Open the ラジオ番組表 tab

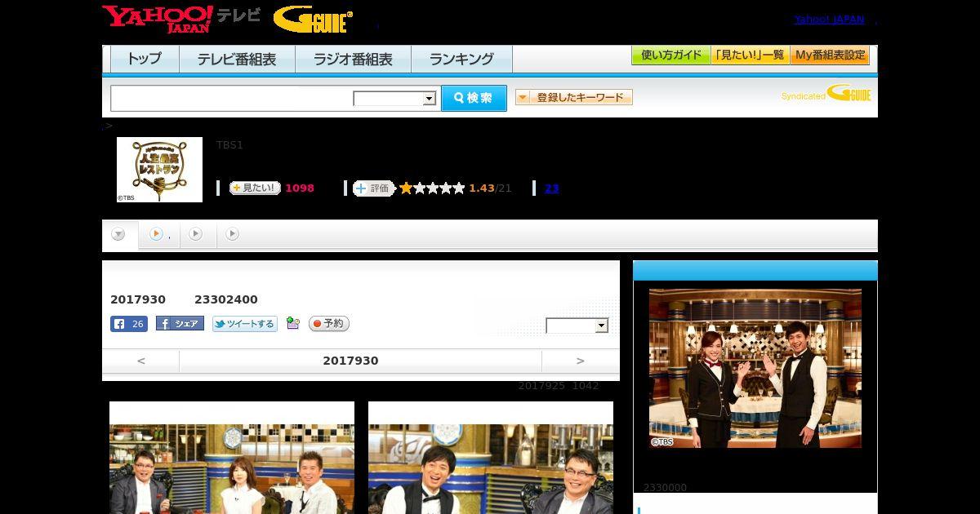click(x=353, y=59)
